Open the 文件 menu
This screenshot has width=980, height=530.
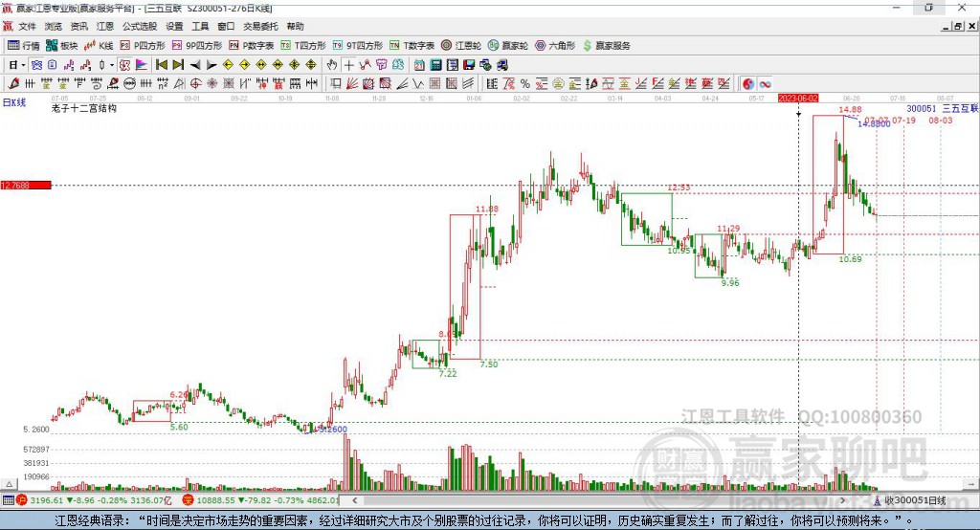click(x=27, y=26)
